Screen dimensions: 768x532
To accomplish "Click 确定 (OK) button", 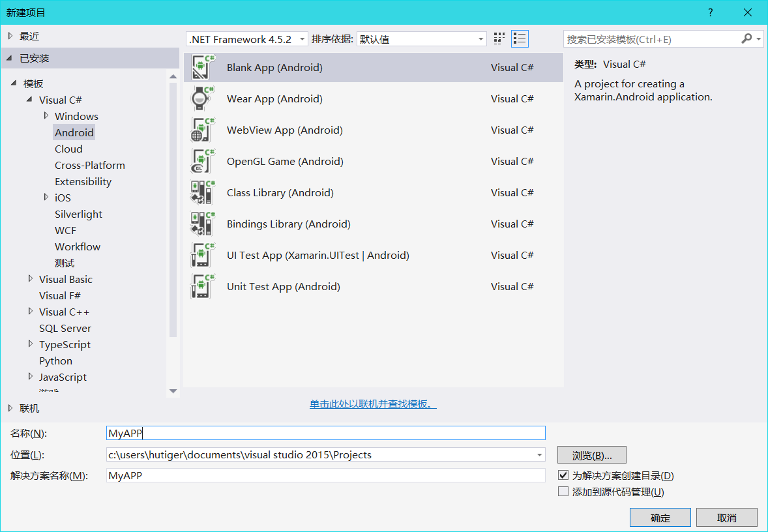I will [660, 517].
